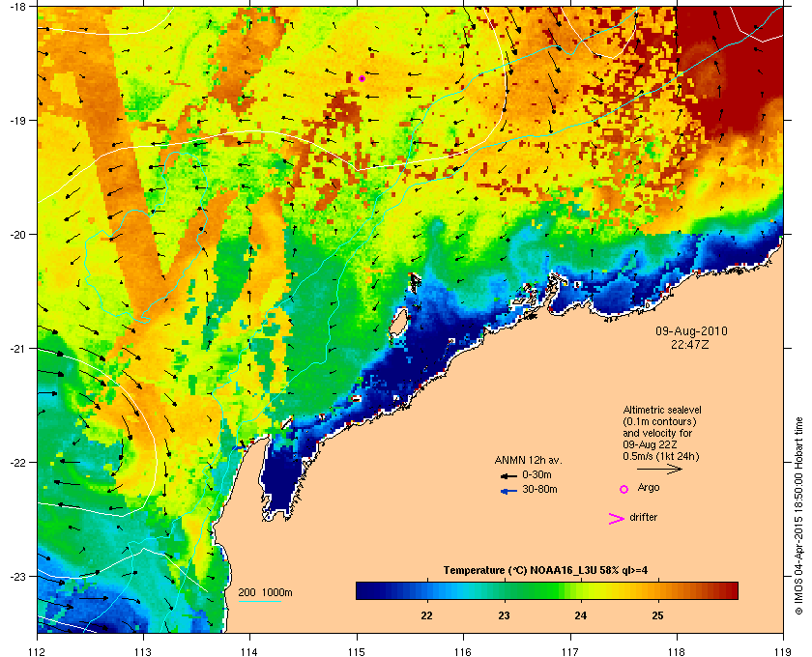Click the cyan 200 1000m isobath legend line
The height and width of the screenshot is (657, 812).
[x=259, y=602]
